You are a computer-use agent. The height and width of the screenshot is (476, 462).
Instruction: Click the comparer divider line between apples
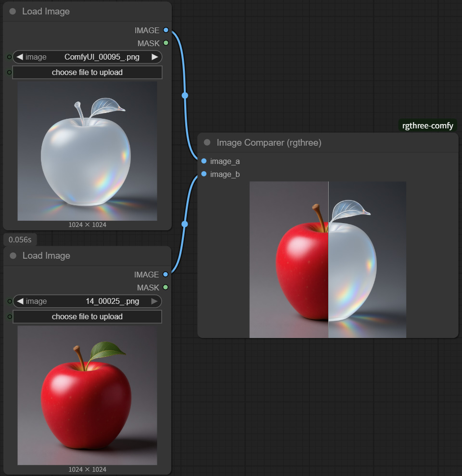(x=328, y=260)
